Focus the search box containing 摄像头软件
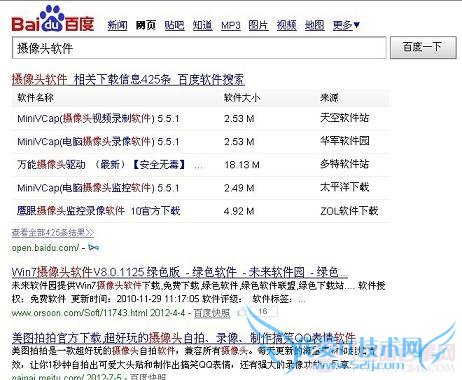The image size is (462, 380). 199,48
